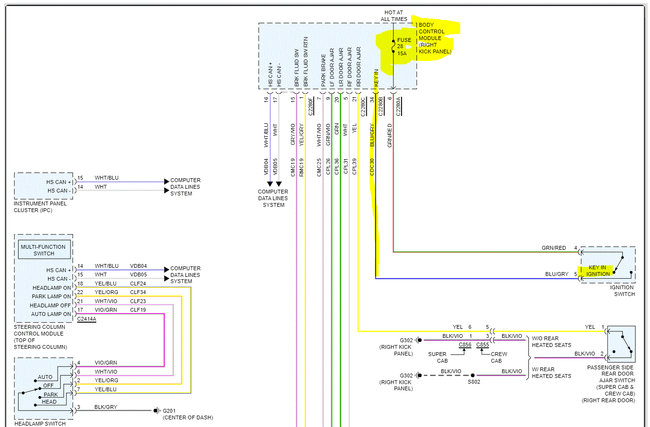This screenshot has width=650, height=427.
Task: Click highlighted circuit code "CDC30"
Action: 372,167
